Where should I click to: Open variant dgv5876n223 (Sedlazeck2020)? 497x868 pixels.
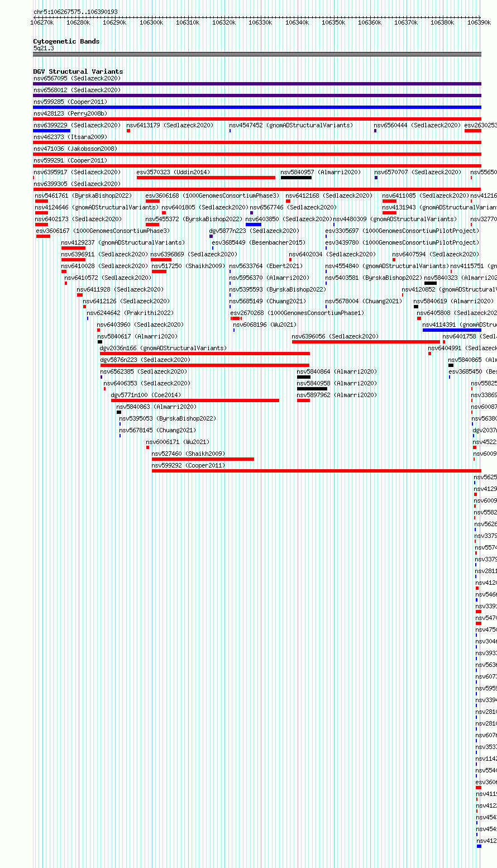click(x=145, y=360)
